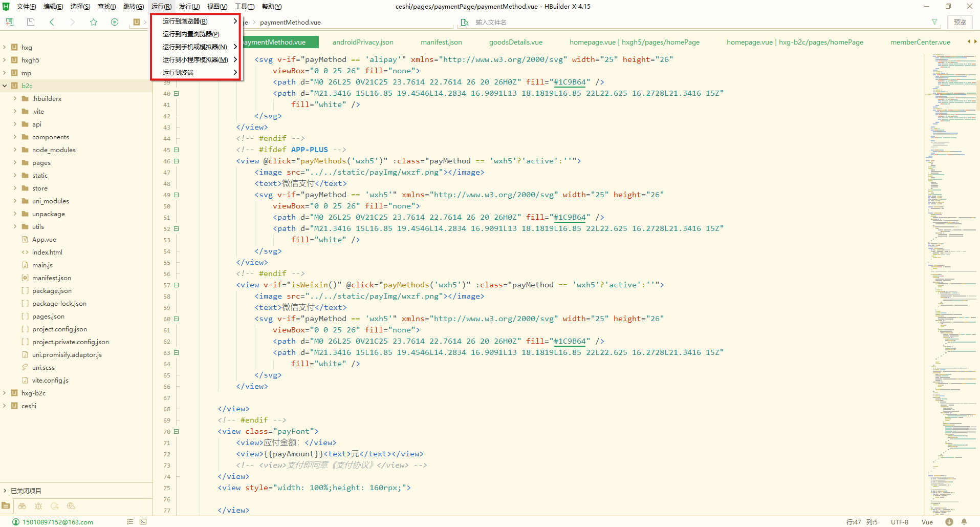The width and height of the screenshot is (980, 527).
Task: Click the UTF-8 encoding indicator
Action: (x=899, y=522)
